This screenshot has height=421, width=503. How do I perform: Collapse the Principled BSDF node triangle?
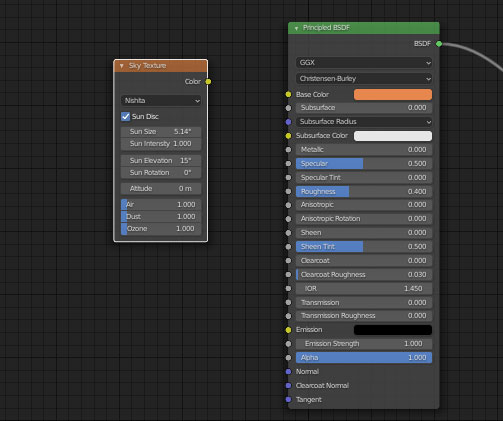[x=296, y=28]
